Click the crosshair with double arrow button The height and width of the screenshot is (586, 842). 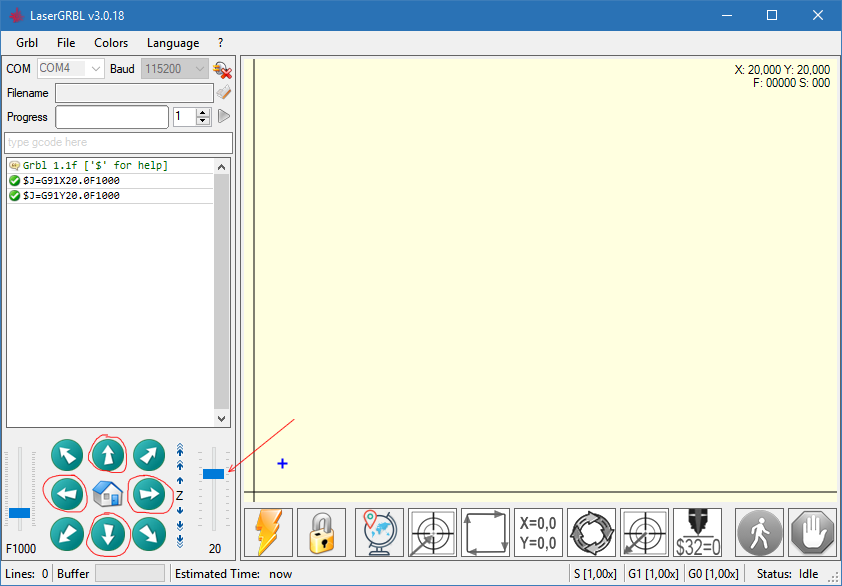click(x=644, y=532)
